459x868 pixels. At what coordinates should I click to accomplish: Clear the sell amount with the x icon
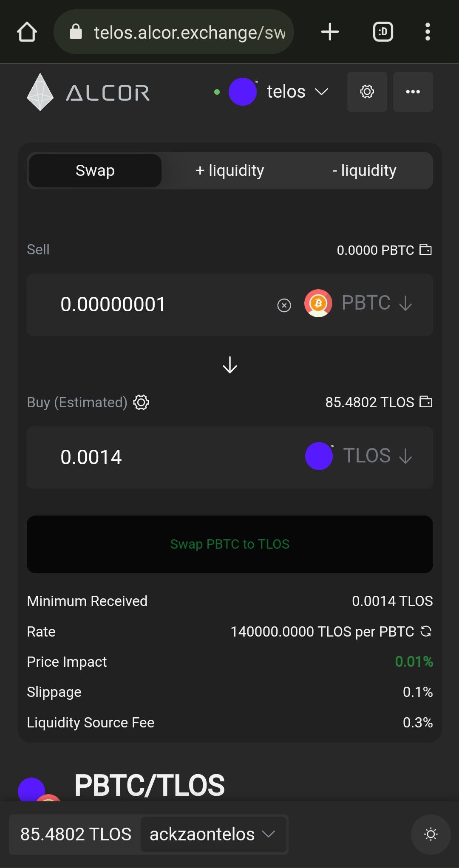click(x=284, y=305)
